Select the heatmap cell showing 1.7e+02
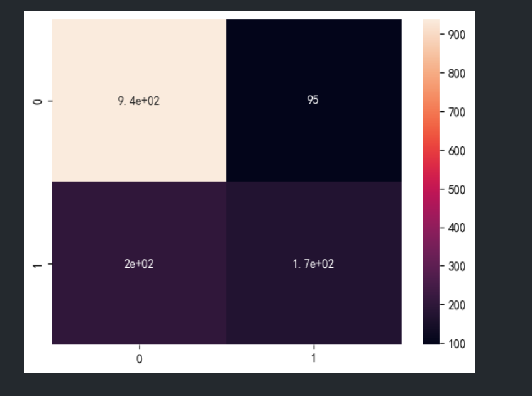The image size is (532, 396). (314, 263)
